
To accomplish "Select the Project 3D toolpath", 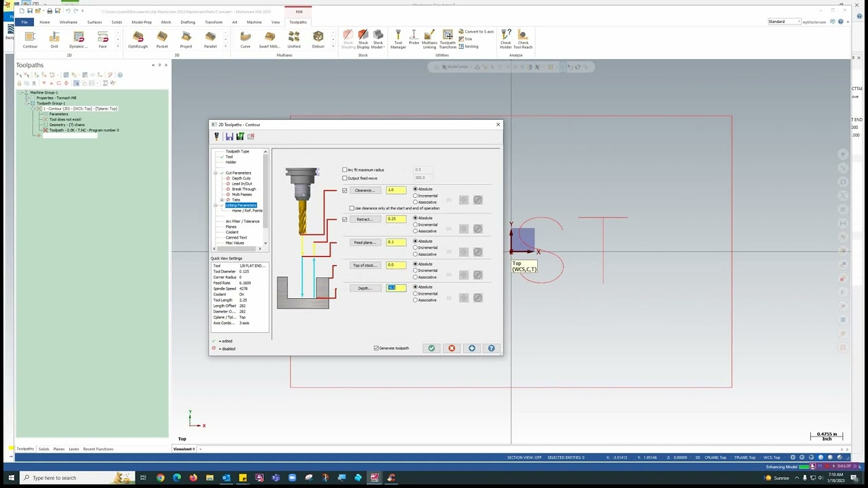I will [x=186, y=39].
